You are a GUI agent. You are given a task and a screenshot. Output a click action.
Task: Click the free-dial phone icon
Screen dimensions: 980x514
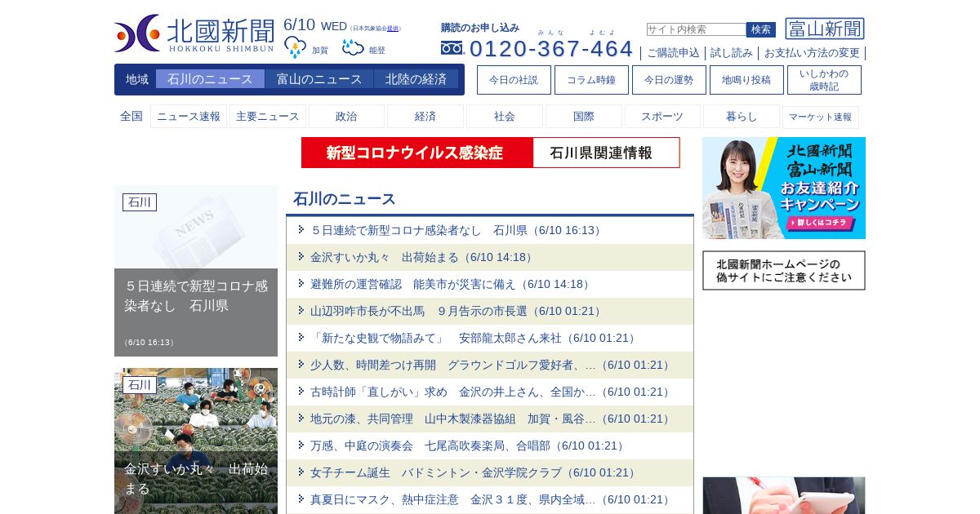452,48
